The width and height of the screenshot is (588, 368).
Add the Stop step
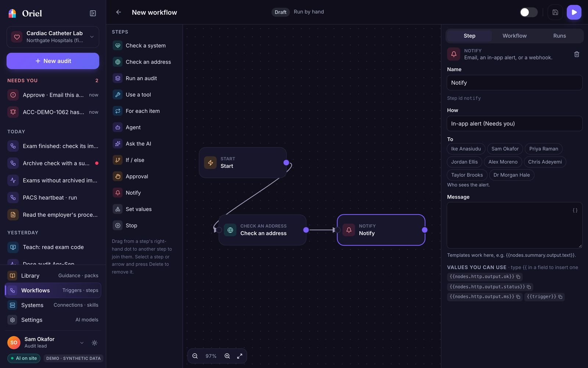tap(144, 226)
